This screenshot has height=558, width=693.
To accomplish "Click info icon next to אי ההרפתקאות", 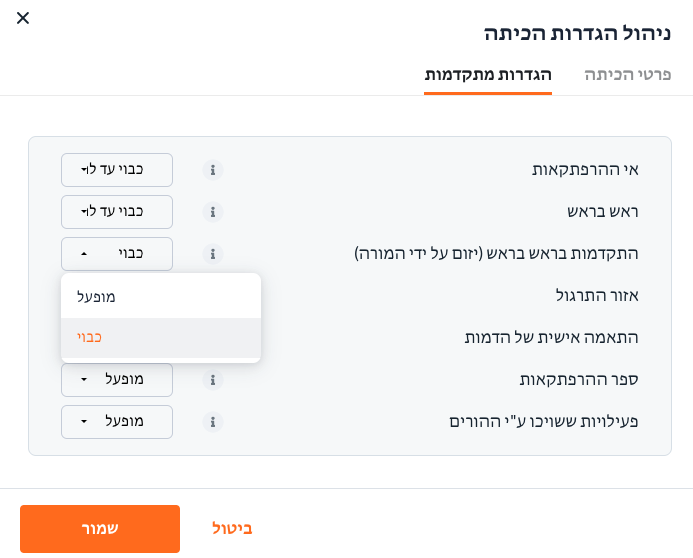I will [x=213, y=170].
